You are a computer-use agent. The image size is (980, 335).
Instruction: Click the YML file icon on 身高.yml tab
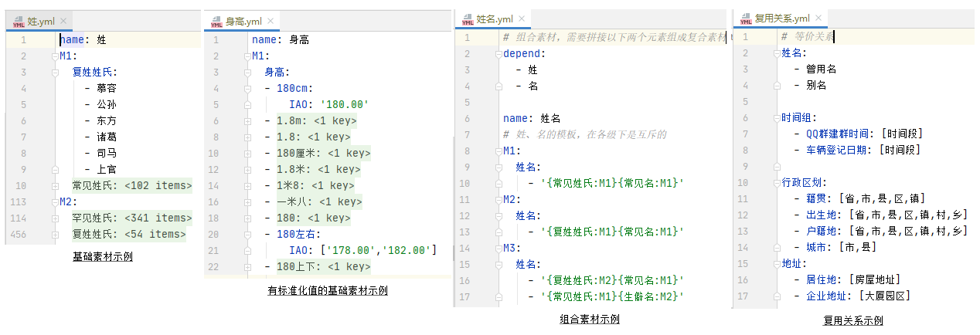pos(216,22)
